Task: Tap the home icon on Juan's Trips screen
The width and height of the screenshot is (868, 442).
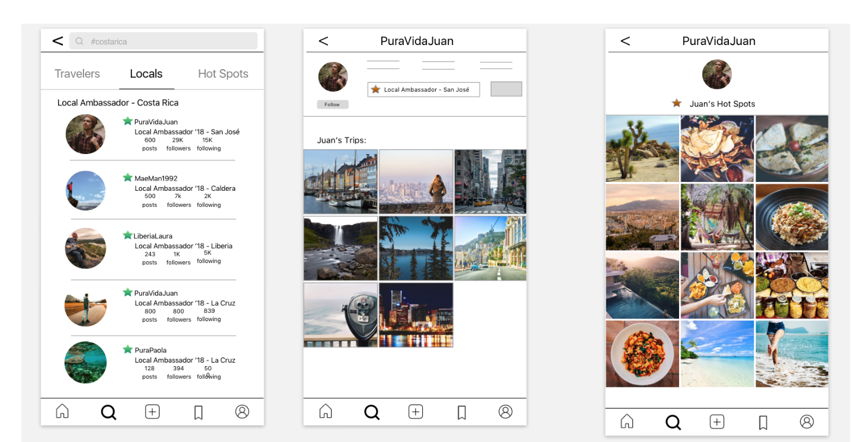Action: tap(326, 411)
